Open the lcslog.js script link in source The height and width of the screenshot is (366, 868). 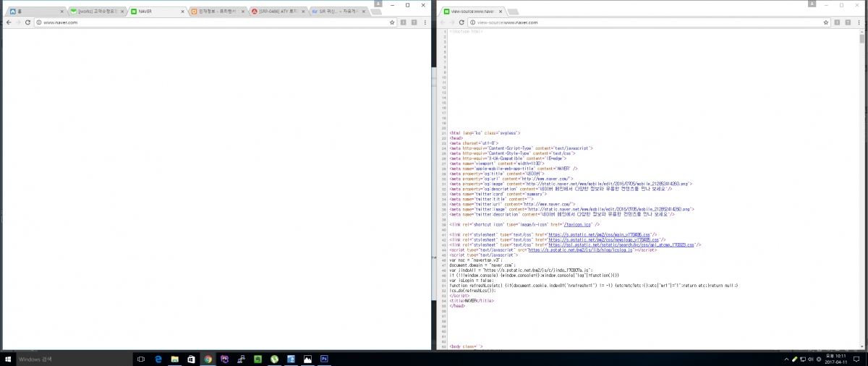[580, 250]
